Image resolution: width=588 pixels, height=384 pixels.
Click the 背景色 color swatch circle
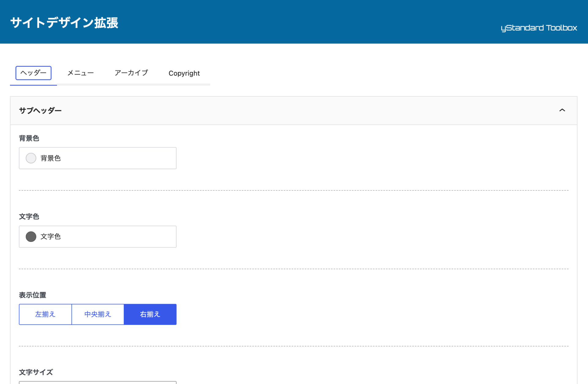pos(31,158)
